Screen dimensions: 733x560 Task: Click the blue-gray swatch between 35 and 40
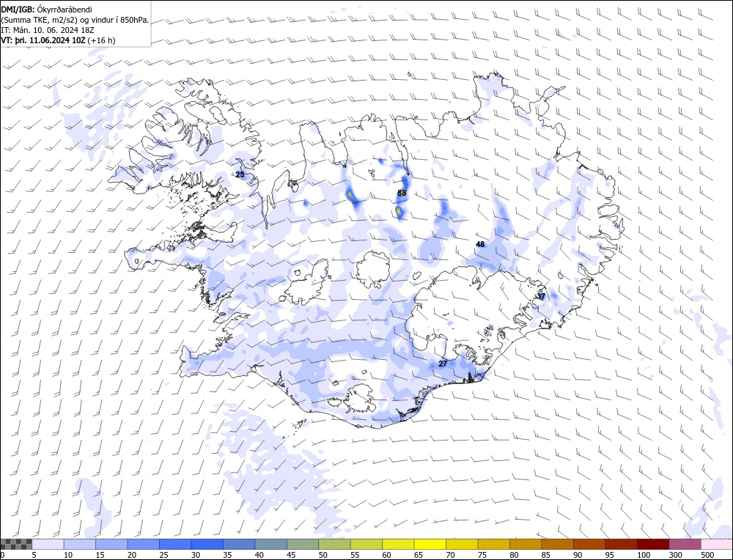240,544
